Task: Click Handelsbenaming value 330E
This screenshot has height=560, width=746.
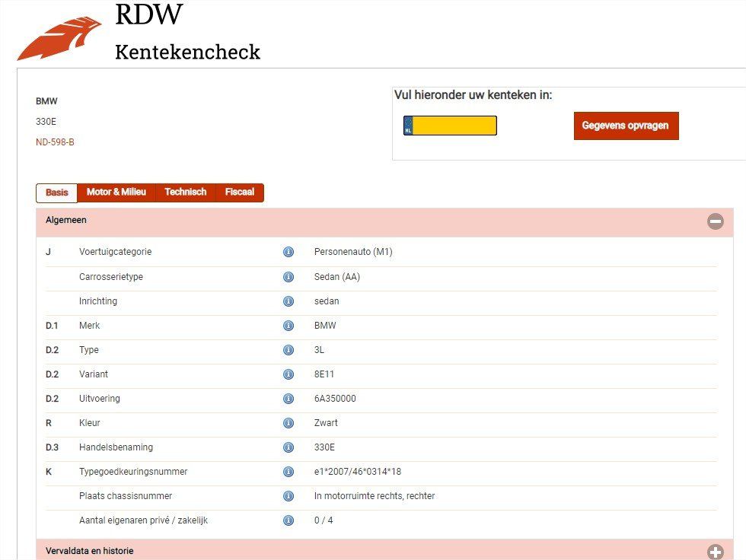Action: pos(324,447)
